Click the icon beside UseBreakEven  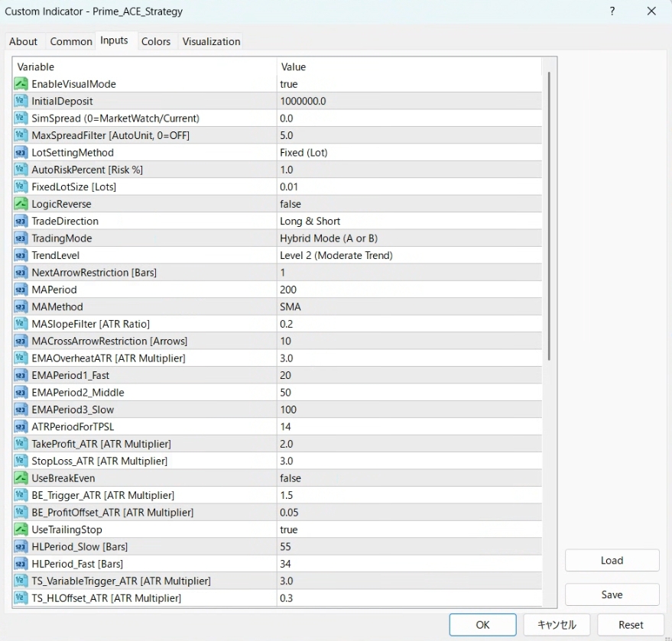pos(21,478)
